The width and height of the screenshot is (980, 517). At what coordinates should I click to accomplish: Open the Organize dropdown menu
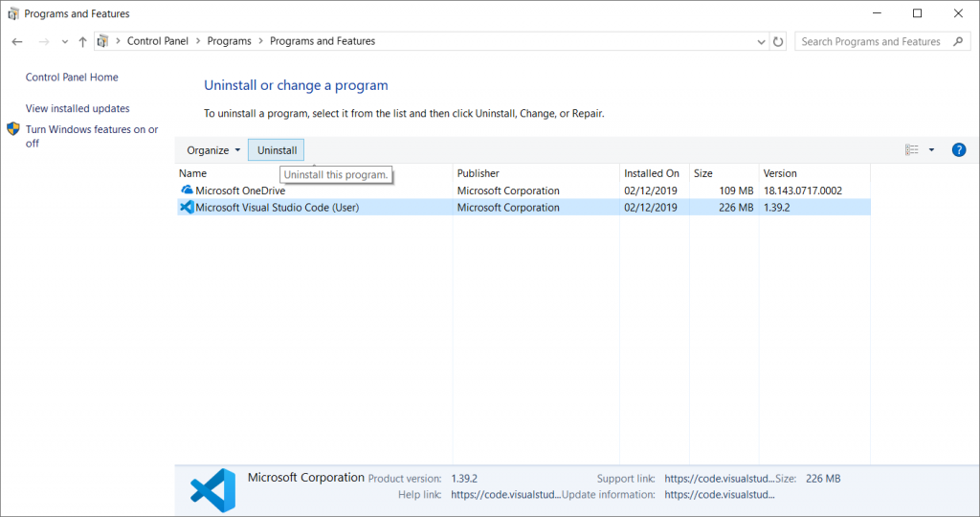point(213,150)
